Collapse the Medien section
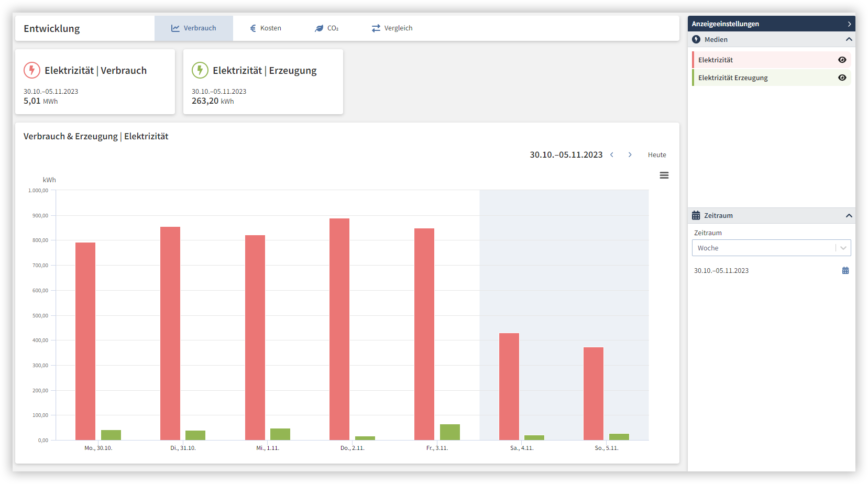The width and height of the screenshot is (868, 484). pyautogui.click(x=849, y=40)
